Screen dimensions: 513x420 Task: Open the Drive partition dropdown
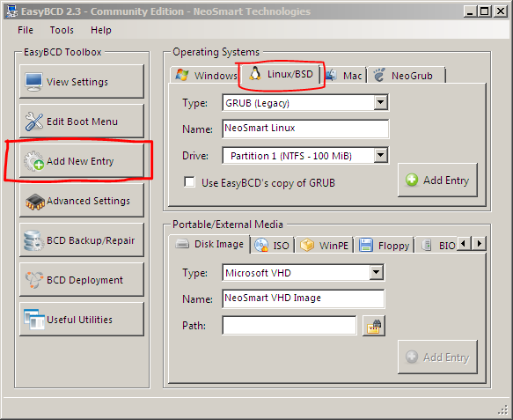380,155
